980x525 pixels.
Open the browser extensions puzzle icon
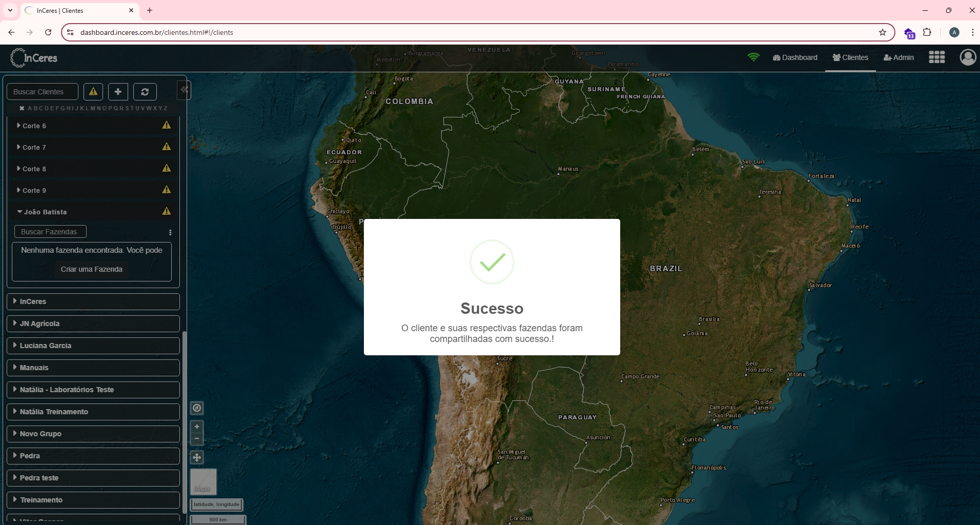coord(927,32)
